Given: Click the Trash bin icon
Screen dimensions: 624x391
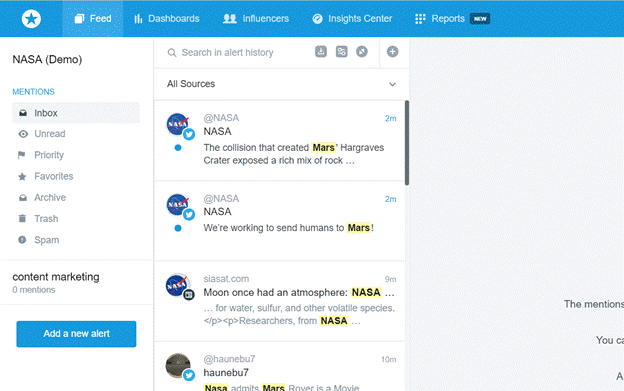Looking at the screenshot, I should tap(22, 218).
